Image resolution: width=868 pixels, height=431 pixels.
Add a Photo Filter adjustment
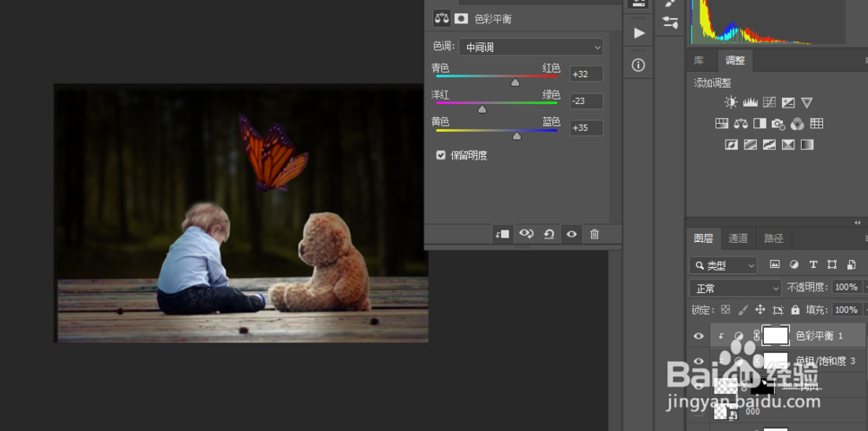[779, 123]
